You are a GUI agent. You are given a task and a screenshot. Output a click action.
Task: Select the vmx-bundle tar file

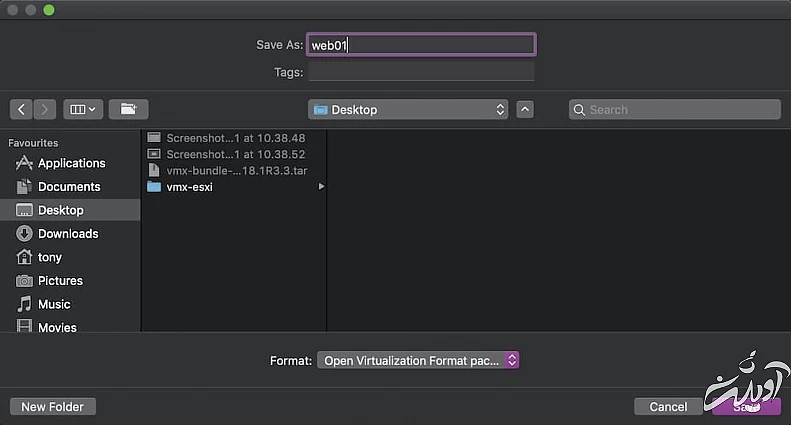point(234,171)
